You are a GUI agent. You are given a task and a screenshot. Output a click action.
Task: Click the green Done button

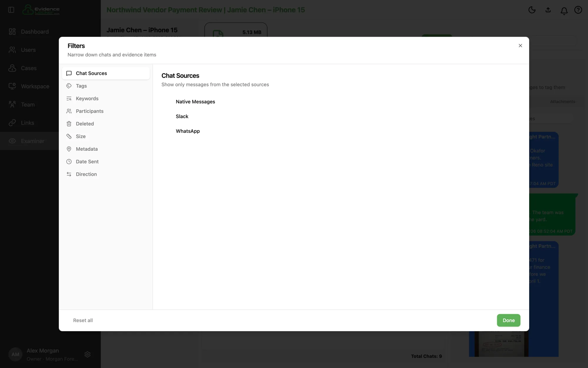pos(509,320)
